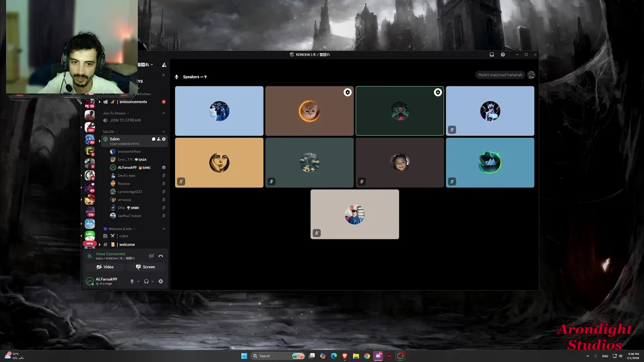Open ALFarouk99 user panel profile

point(106,281)
